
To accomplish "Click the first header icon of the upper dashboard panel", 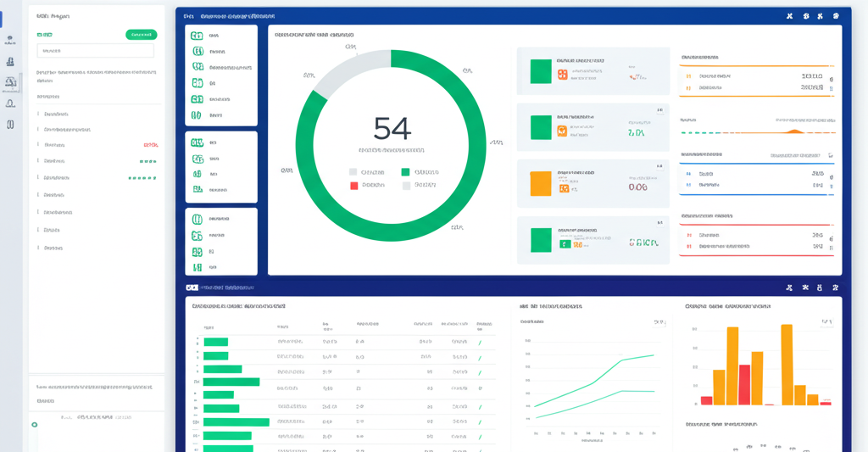I will pos(789,16).
